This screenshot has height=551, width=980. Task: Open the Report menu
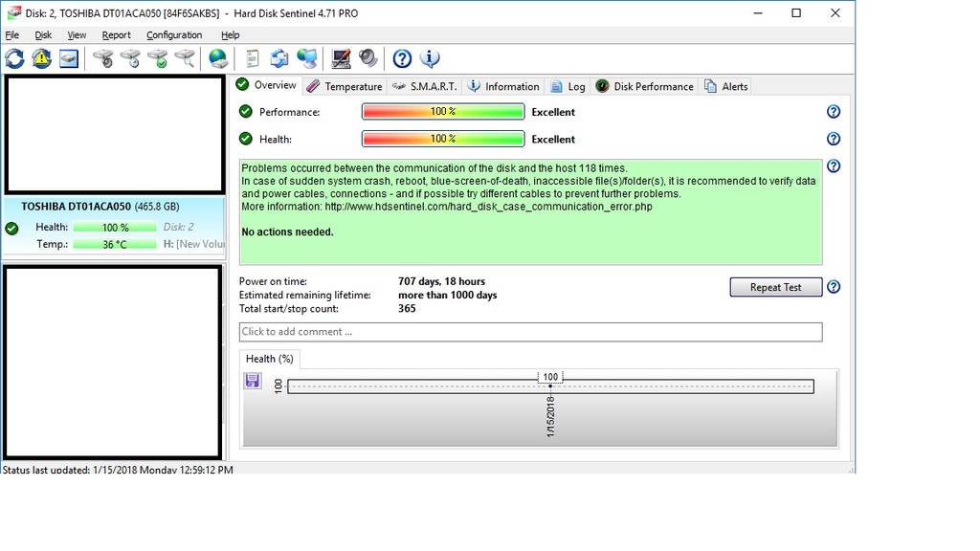pos(116,35)
